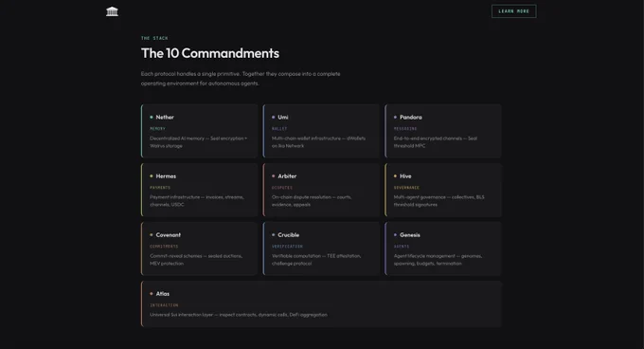Select the Genesis card title
644x349 pixels.
coord(410,235)
